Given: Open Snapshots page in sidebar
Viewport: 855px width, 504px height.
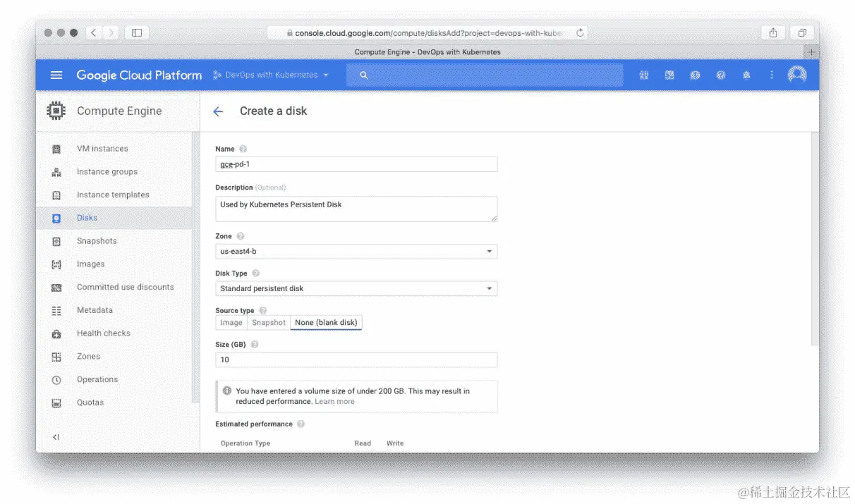Looking at the screenshot, I should (97, 241).
